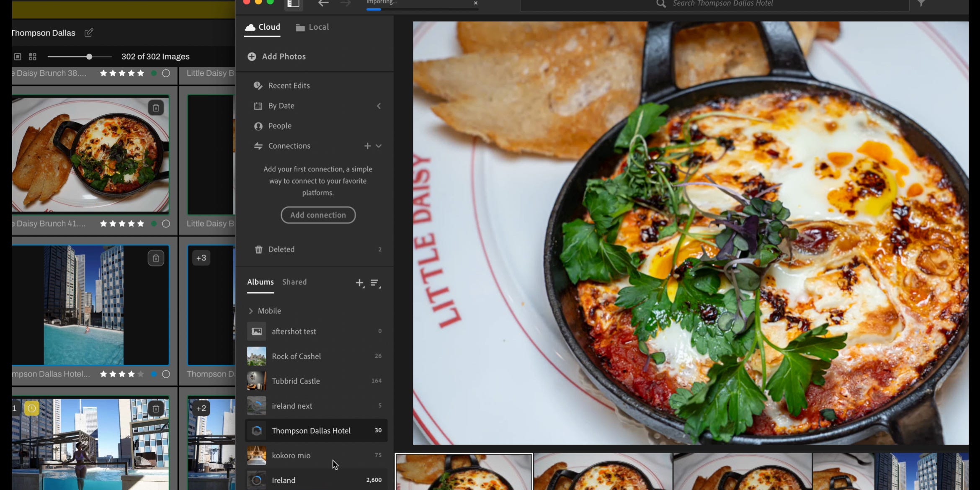Click trash icon on the brunch skillet thumbnail
This screenshot has height=490, width=980.
pos(156,108)
